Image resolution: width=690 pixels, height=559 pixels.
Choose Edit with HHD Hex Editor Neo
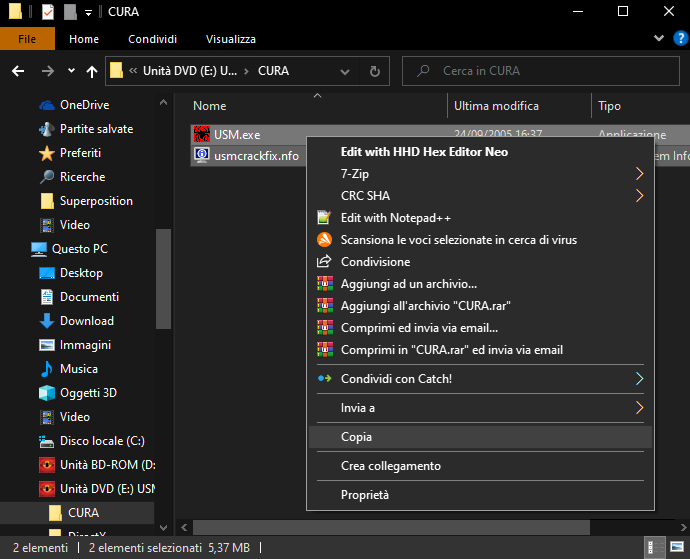481,151
